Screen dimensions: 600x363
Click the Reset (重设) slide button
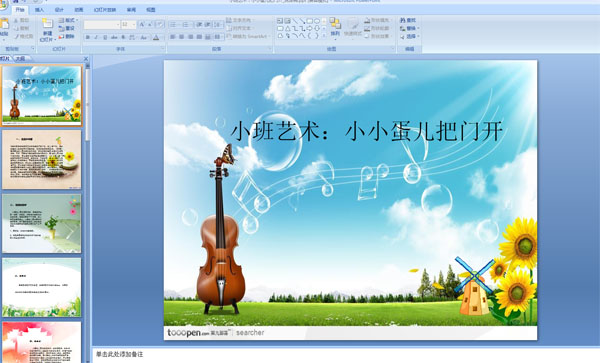[67, 28]
